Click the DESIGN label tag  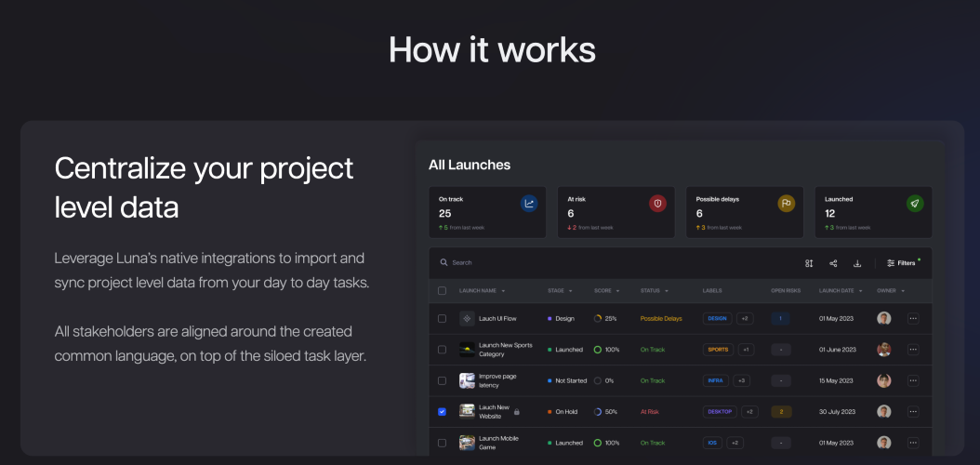pyautogui.click(x=718, y=318)
